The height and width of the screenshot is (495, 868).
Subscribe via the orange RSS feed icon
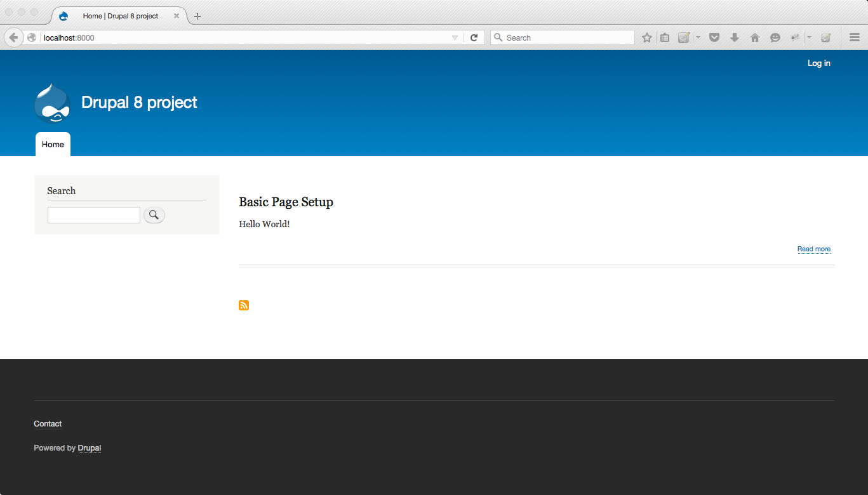coord(244,305)
